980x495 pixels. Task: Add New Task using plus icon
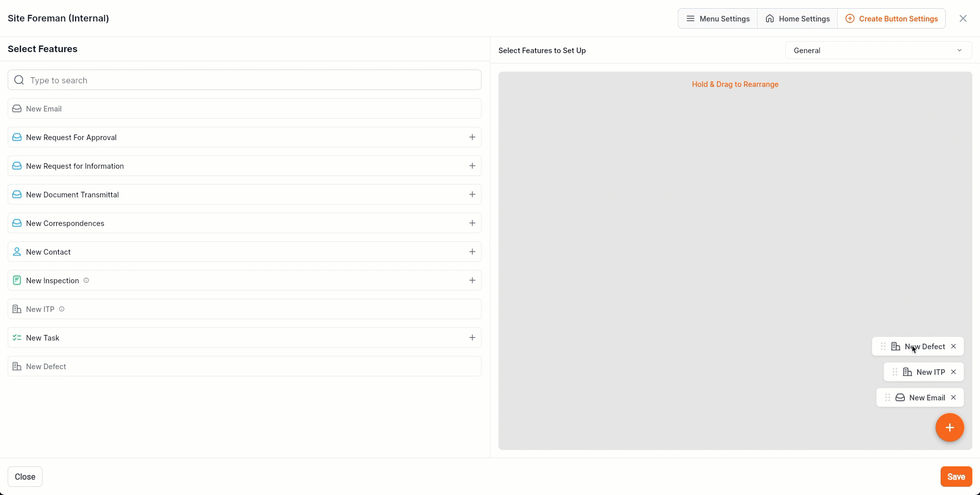[x=472, y=337]
